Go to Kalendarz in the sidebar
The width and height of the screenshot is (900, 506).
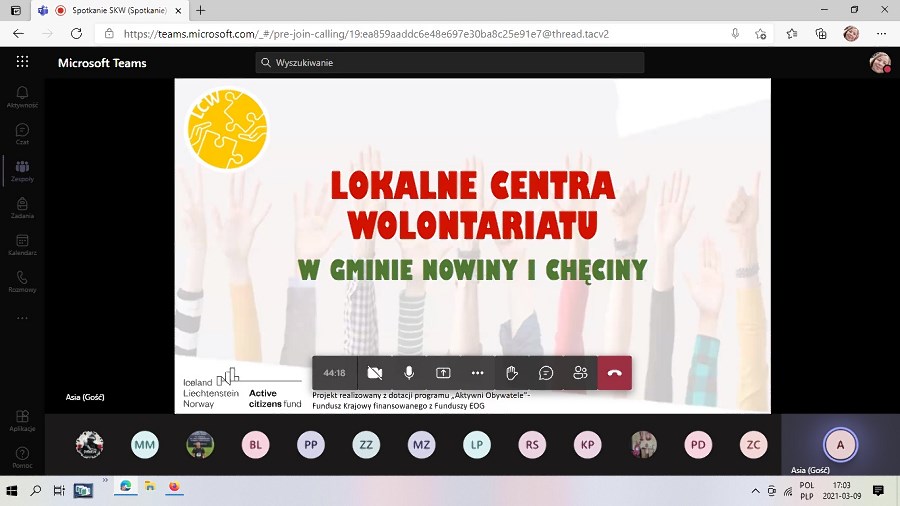point(22,245)
